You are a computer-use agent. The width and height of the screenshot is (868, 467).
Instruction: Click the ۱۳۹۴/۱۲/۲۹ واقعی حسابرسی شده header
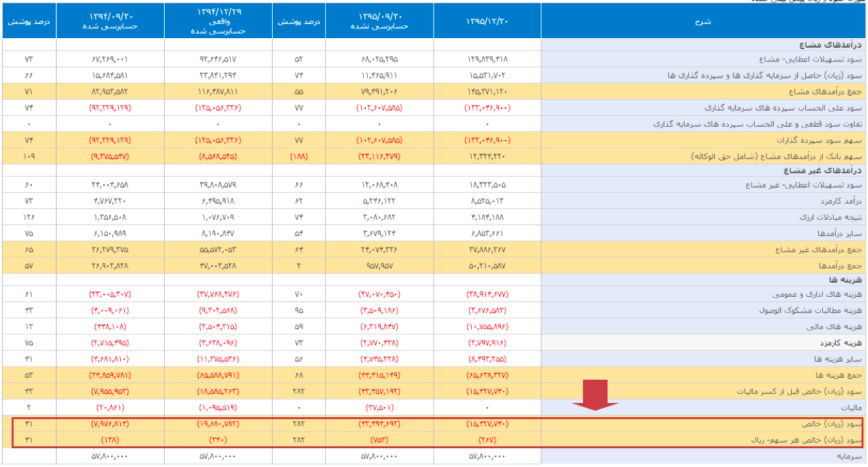tap(218, 21)
